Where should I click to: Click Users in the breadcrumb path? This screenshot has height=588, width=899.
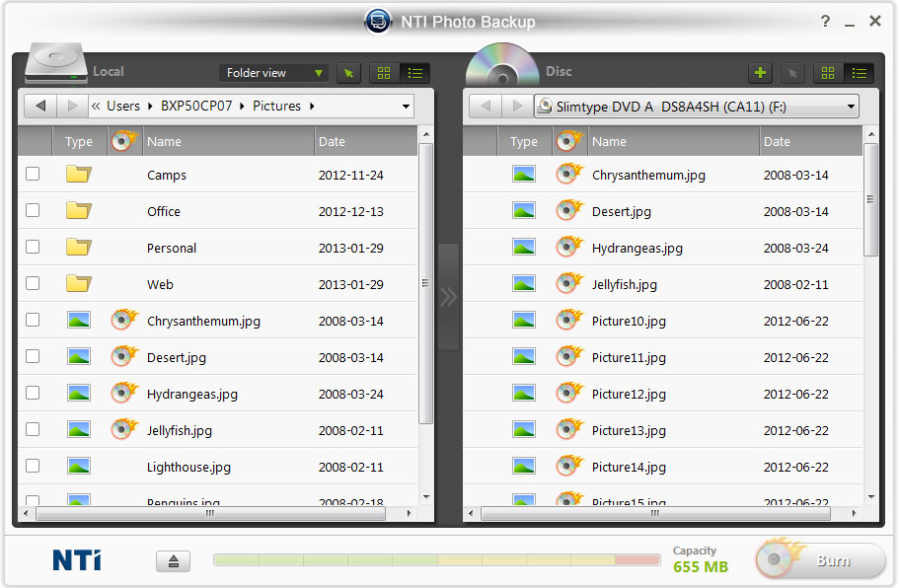click(x=122, y=107)
